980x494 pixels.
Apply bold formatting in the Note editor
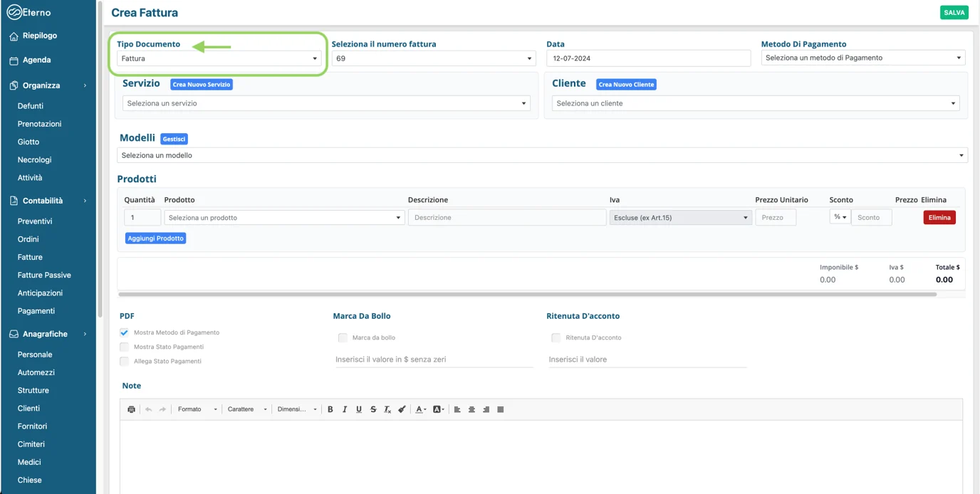tap(330, 409)
